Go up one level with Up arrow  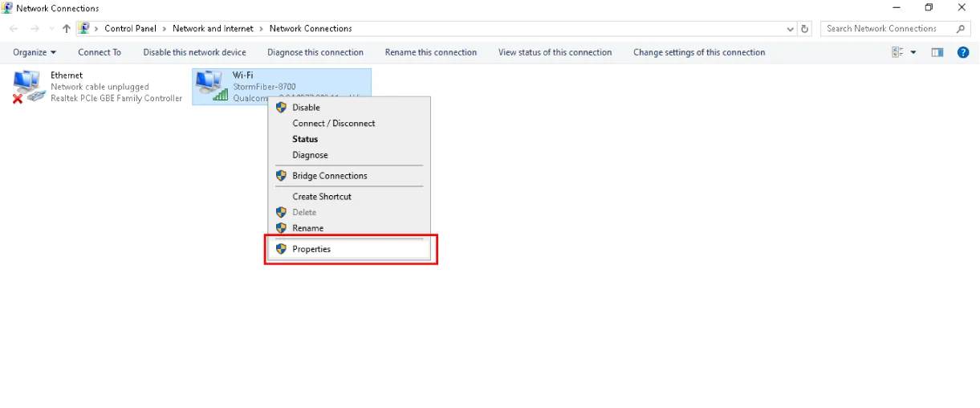tap(67, 28)
